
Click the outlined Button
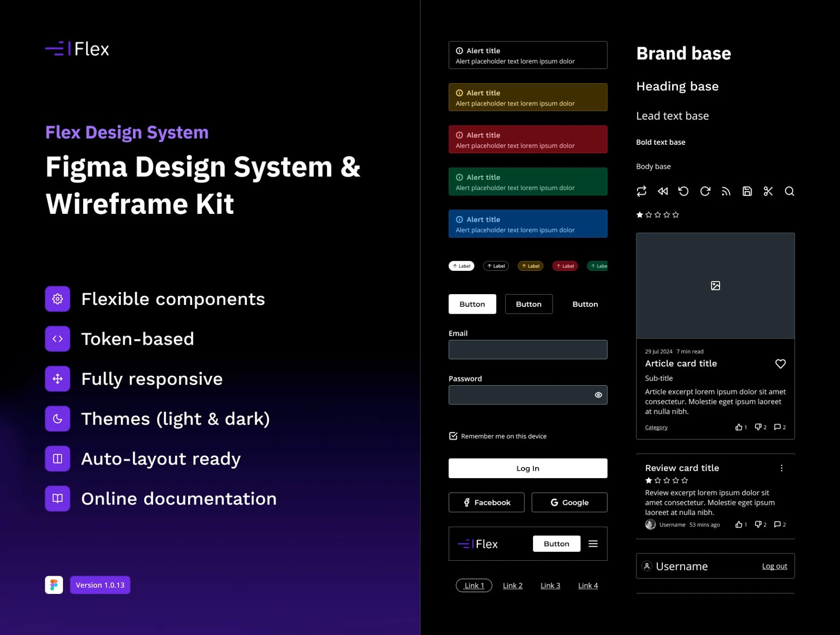point(529,304)
